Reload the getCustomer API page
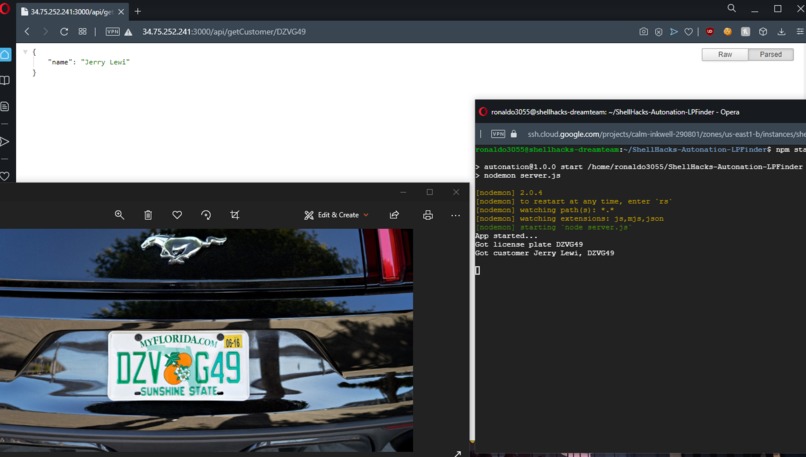Screen dimensions: 806x457 [x=64, y=31]
